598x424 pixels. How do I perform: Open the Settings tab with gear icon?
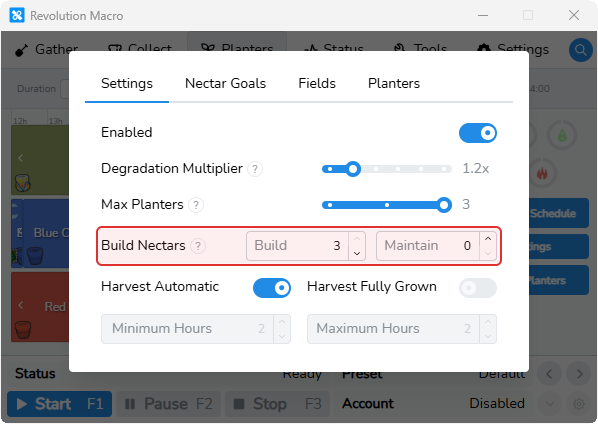pos(513,50)
